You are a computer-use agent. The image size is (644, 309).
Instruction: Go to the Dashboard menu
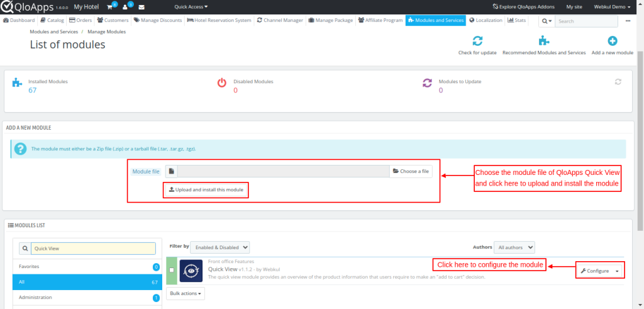(19, 20)
